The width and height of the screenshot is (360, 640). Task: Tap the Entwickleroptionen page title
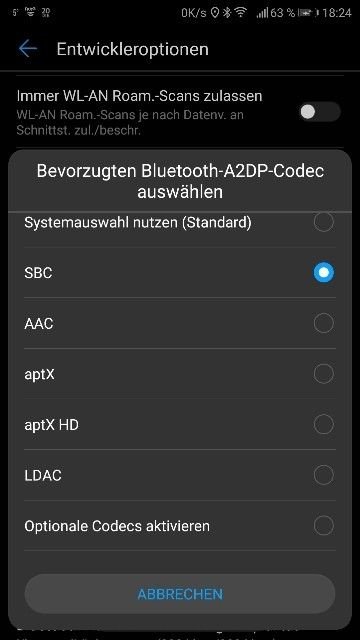[133, 49]
